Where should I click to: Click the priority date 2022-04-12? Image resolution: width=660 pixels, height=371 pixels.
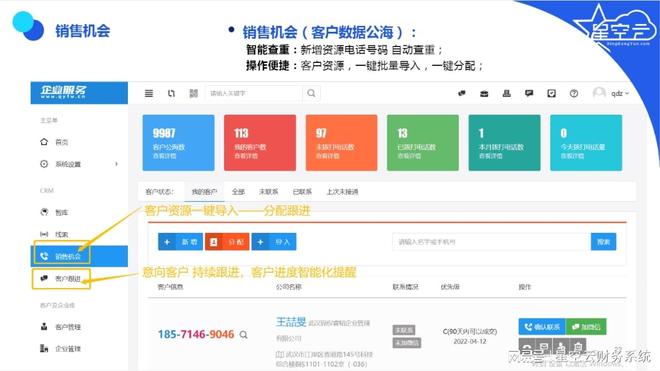(x=470, y=341)
